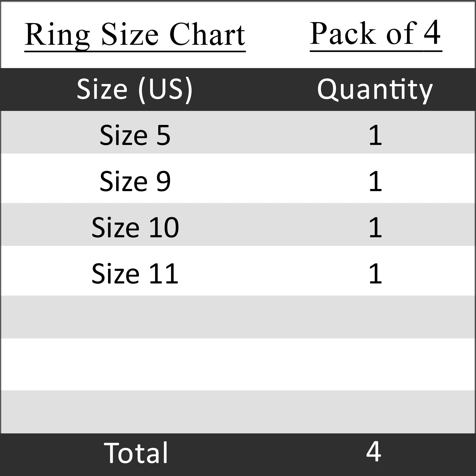Click the empty gray row below Size 11

238,317
